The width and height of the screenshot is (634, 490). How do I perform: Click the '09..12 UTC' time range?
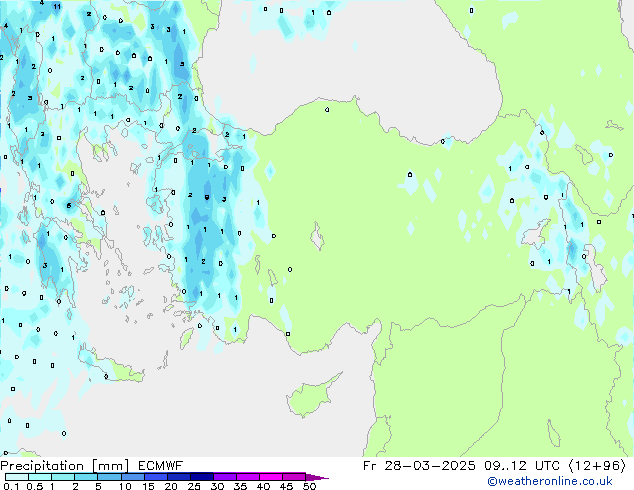522,466
